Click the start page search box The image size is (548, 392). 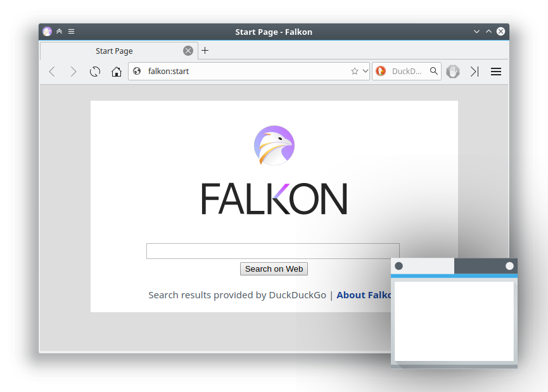[x=273, y=251]
